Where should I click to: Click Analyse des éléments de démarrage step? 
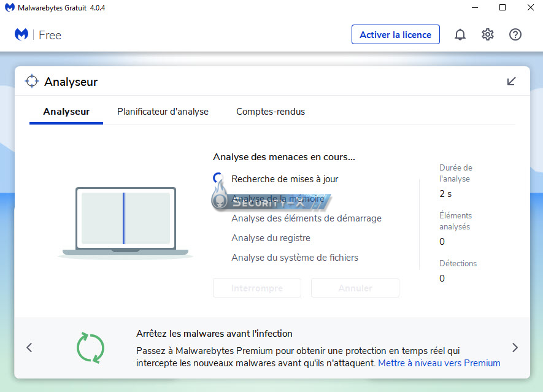[307, 218]
